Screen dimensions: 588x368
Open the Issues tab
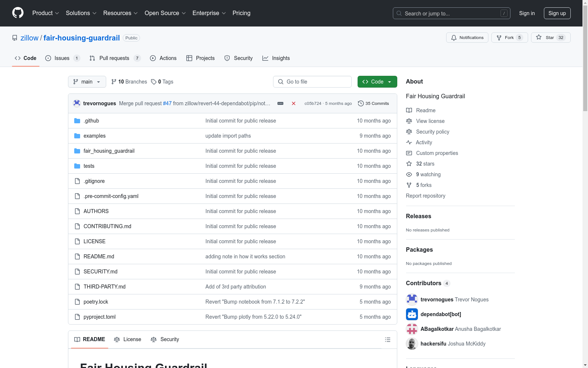[62, 58]
